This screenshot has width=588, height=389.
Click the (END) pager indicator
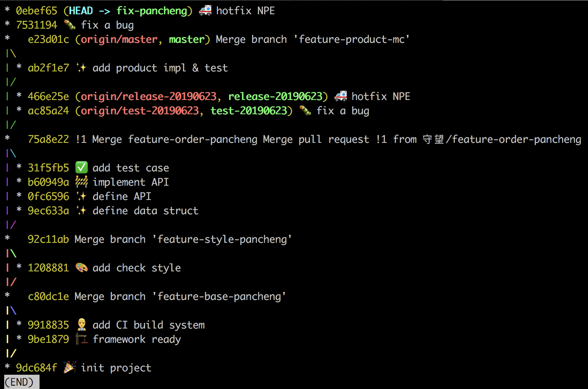[19, 382]
